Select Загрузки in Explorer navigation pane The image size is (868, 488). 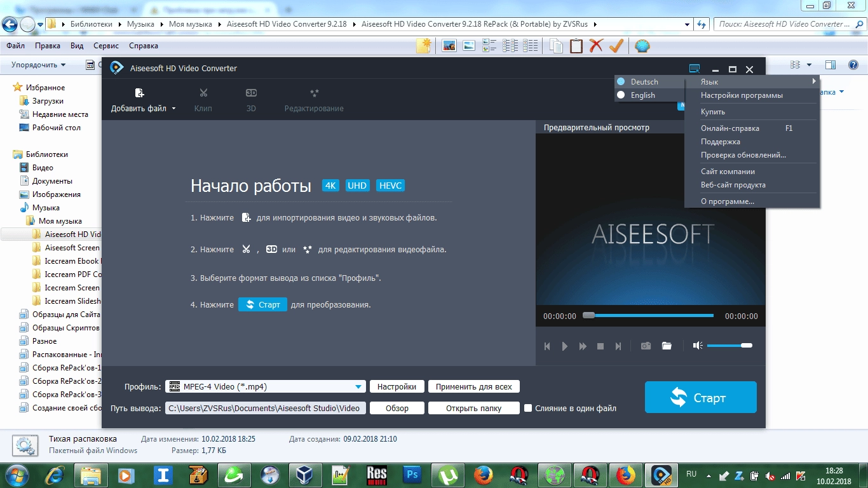tap(48, 101)
